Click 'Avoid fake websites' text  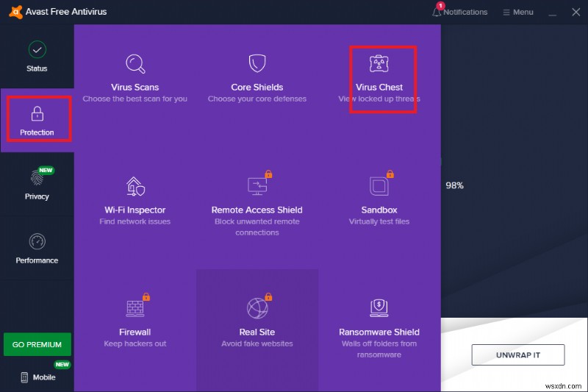point(257,343)
